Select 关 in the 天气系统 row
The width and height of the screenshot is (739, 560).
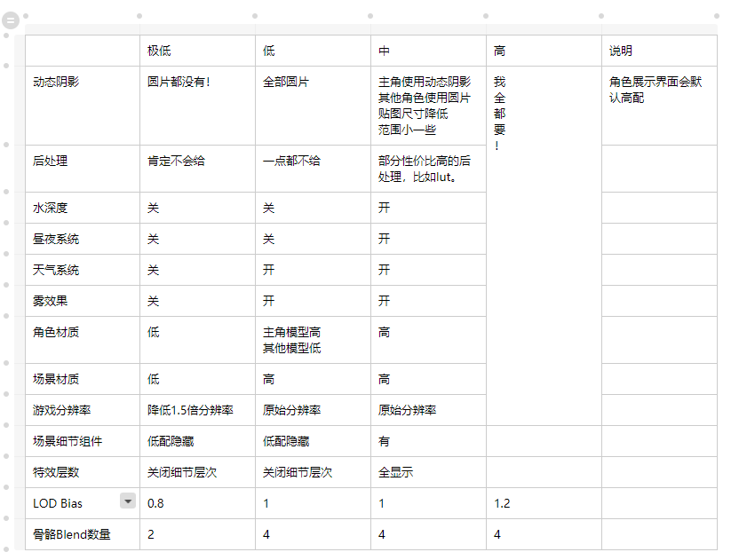coord(197,270)
